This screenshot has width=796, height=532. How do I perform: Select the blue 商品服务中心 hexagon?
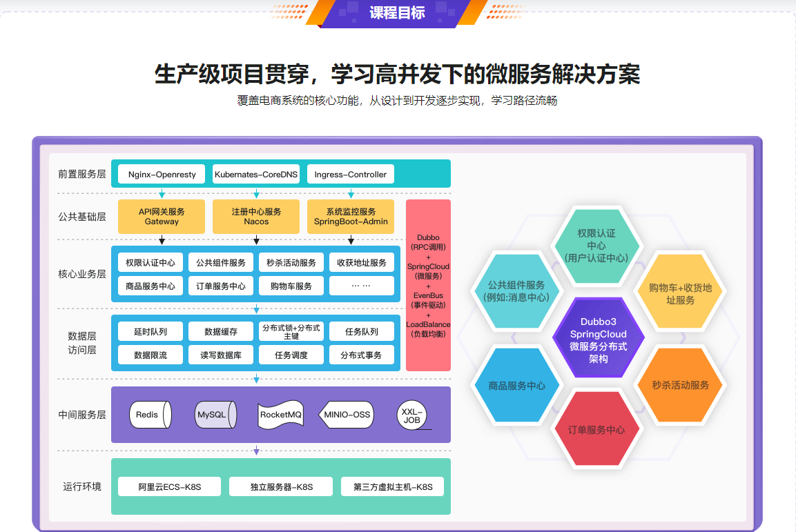(518, 384)
